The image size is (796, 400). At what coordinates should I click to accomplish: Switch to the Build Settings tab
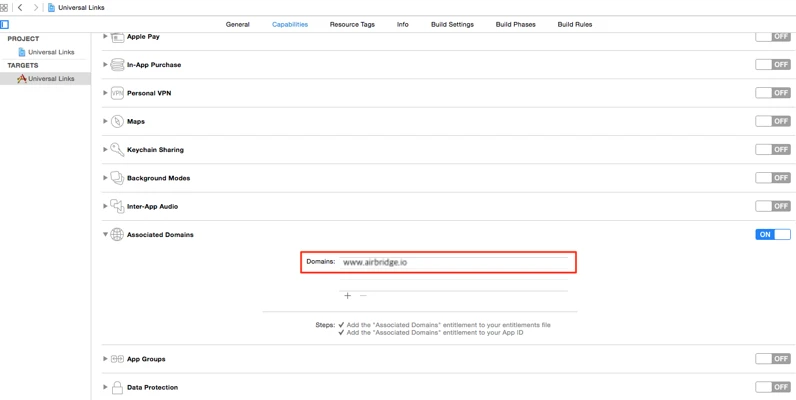pyautogui.click(x=452, y=24)
